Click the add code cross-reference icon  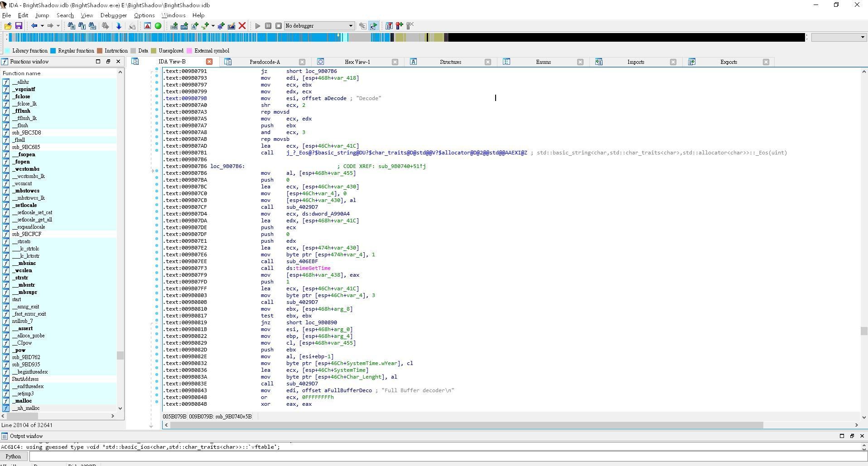[174, 26]
